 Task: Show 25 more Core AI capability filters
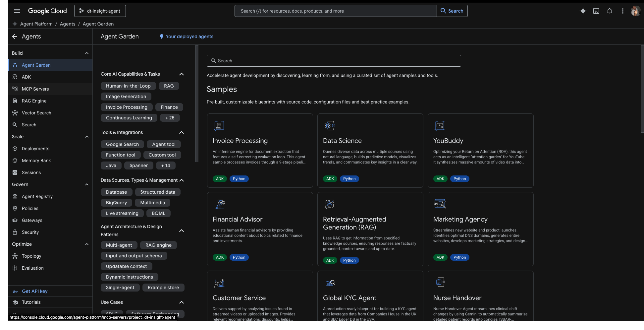(x=170, y=118)
